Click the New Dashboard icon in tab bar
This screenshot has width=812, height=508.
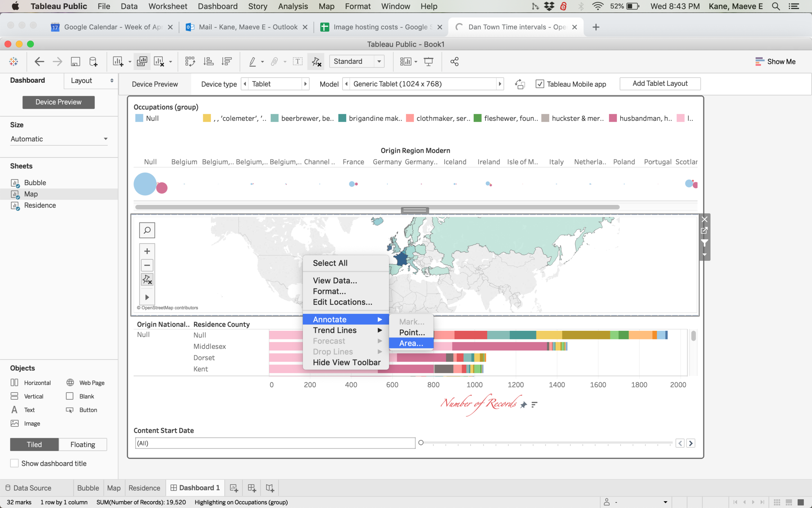click(252, 488)
